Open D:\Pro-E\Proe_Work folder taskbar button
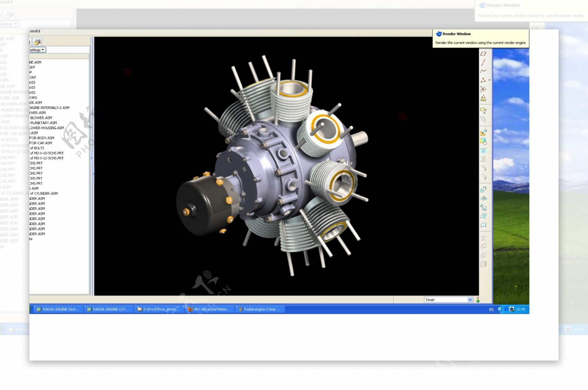This screenshot has height=390, width=588. point(158,309)
